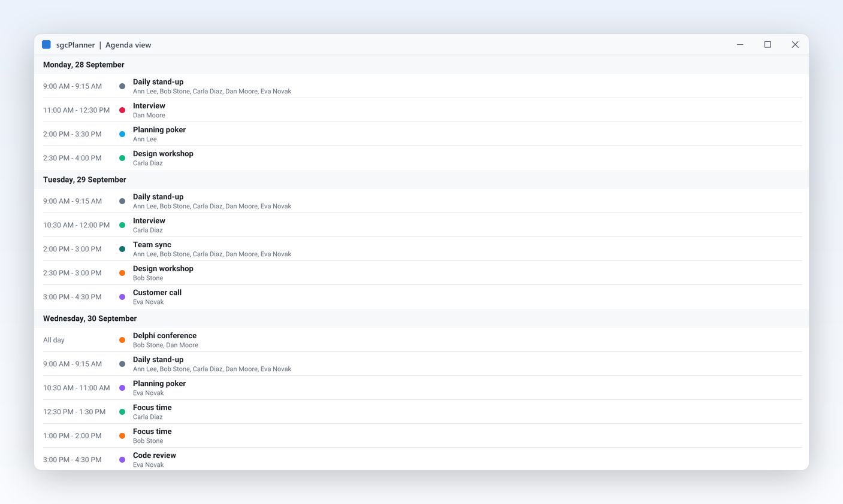Screen dimensions: 843x504
Task: Click attendees Bob Stone, Dan Moore text
Action: (x=165, y=345)
